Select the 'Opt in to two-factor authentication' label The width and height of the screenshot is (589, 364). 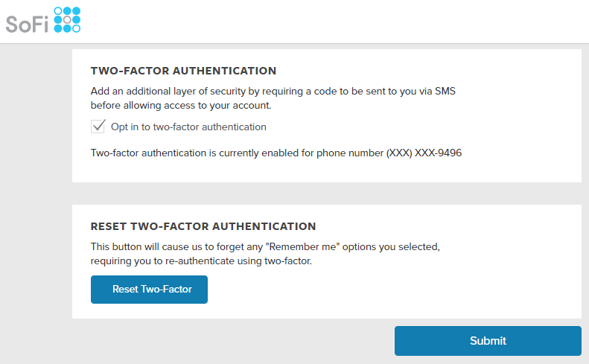click(188, 127)
